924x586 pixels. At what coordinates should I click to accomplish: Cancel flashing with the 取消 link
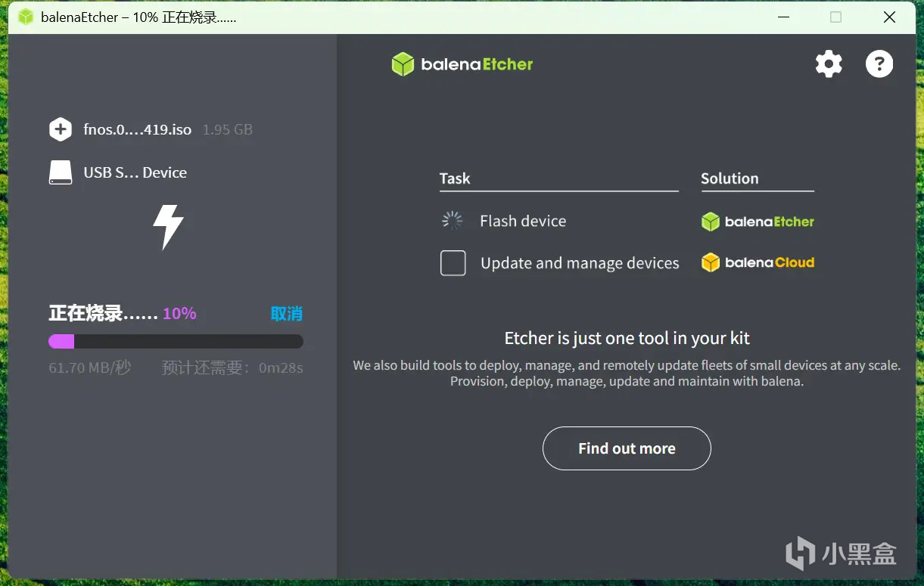[x=287, y=314]
